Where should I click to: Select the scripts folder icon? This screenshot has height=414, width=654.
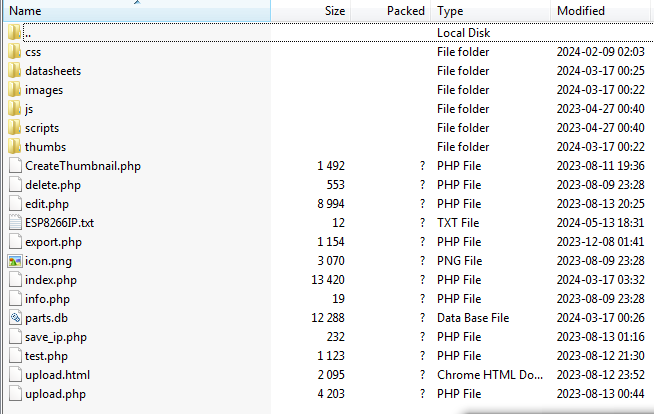pos(15,128)
